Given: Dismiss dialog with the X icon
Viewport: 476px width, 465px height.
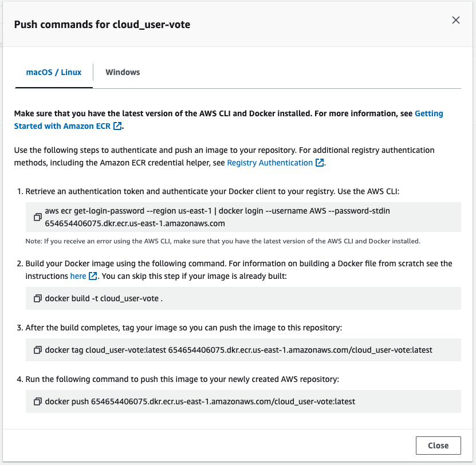Looking at the screenshot, I should (456, 20).
